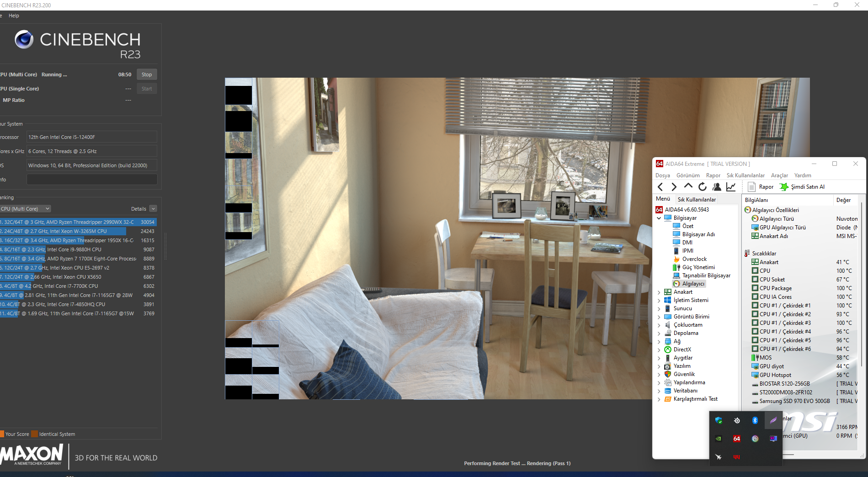Stop the multi core benchmark
This screenshot has height=477, width=868.
point(147,74)
